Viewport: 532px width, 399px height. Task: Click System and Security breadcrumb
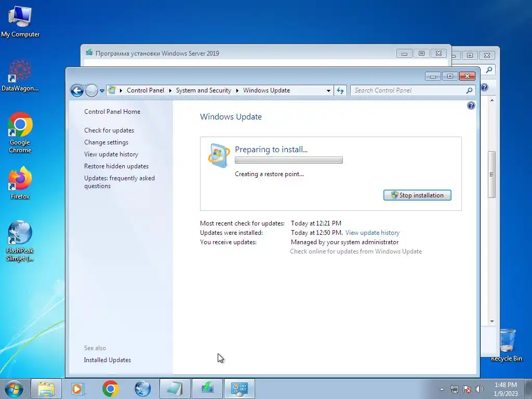point(203,90)
